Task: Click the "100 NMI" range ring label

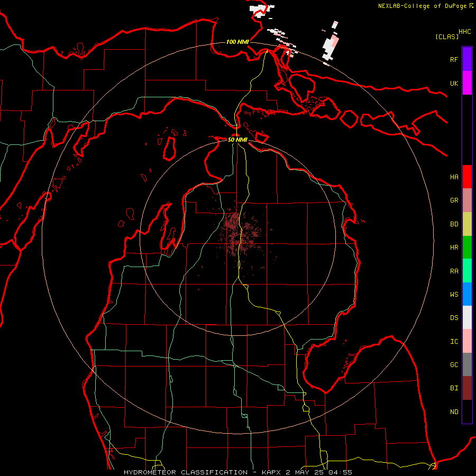Action: [x=237, y=42]
